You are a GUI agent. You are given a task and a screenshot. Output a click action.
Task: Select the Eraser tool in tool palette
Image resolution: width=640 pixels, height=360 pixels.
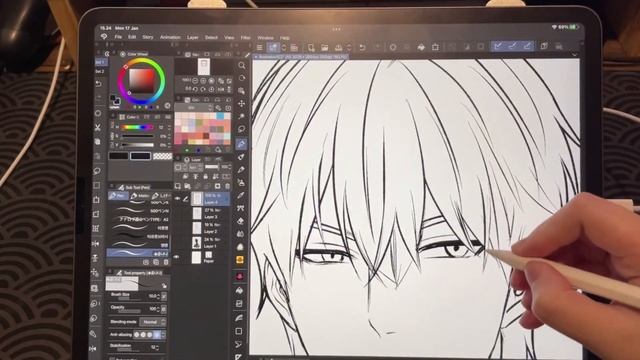(x=241, y=221)
